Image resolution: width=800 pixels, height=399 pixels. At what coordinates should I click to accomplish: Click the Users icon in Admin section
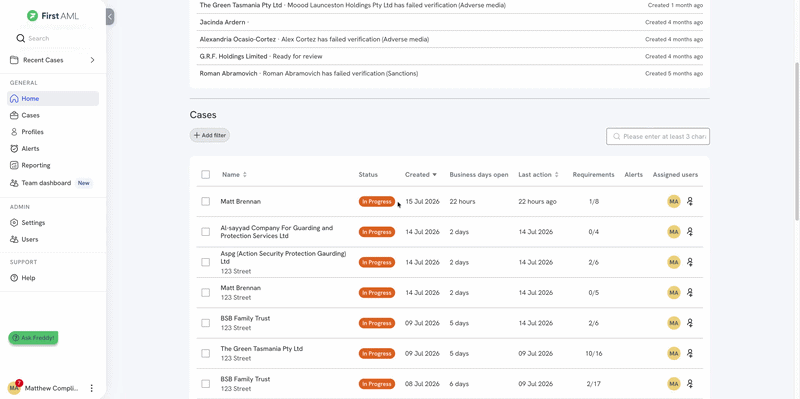(14, 240)
